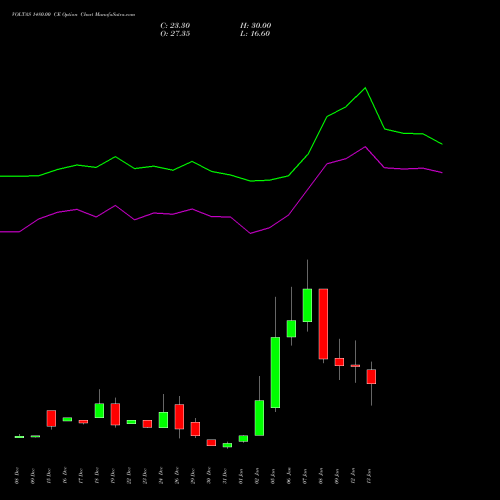Click the high value 'H: 30.00'
Viewport: 500px width, 500px height.
pyautogui.click(x=255, y=26)
